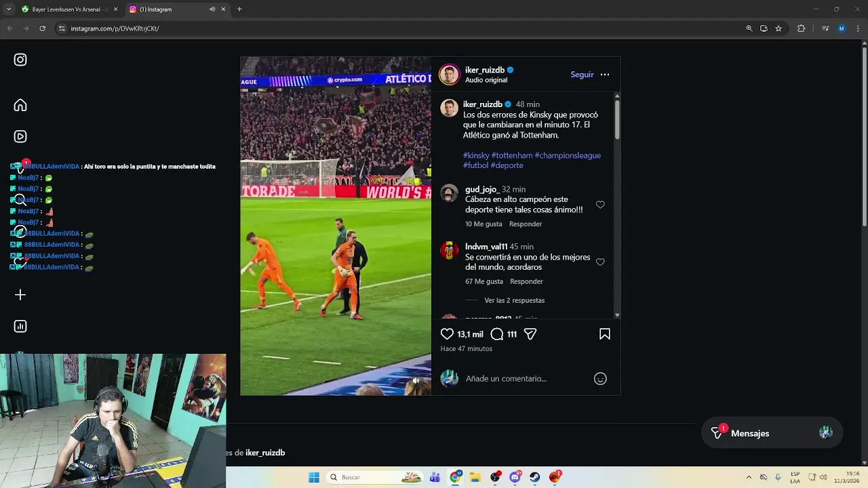
Task: Open post options with the three dots
Action: tap(605, 75)
